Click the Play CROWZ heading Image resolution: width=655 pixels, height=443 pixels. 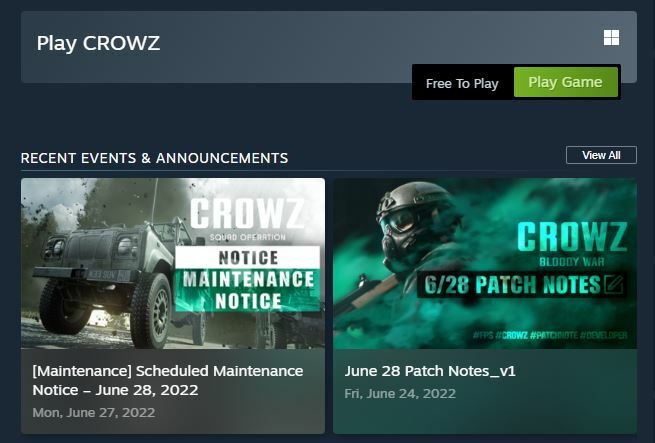point(98,43)
